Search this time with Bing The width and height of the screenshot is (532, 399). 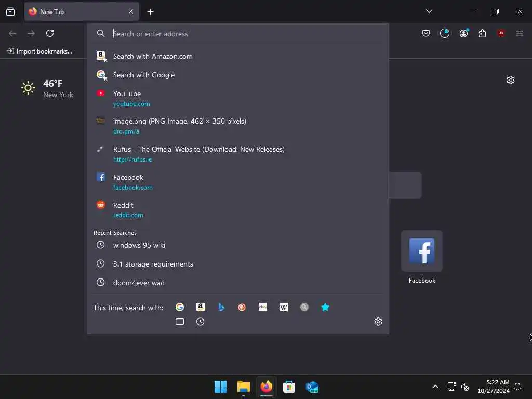point(221,308)
